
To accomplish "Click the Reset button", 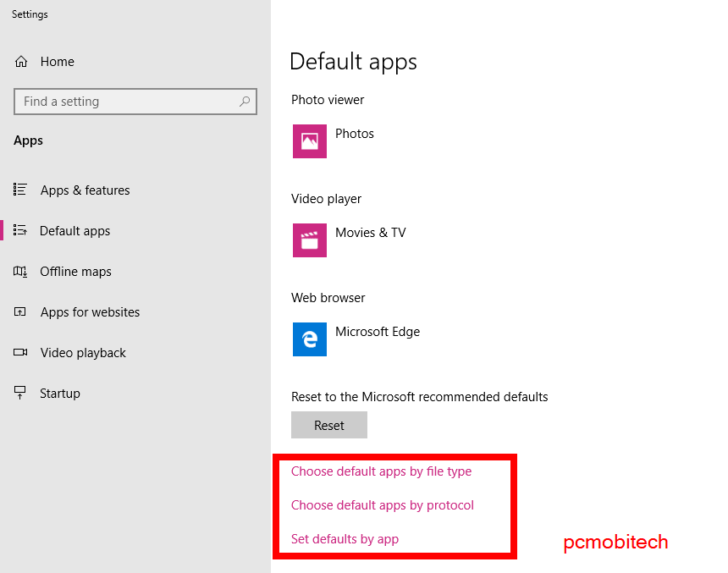I will tap(329, 425).
